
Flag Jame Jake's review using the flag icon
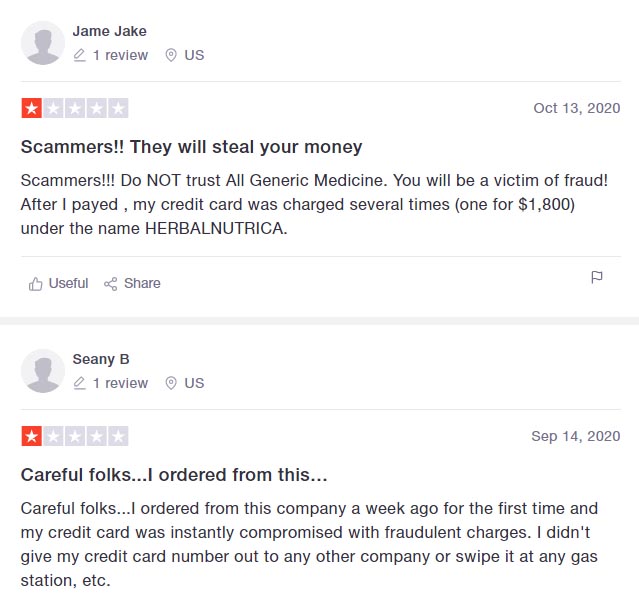tap(597, 277)
